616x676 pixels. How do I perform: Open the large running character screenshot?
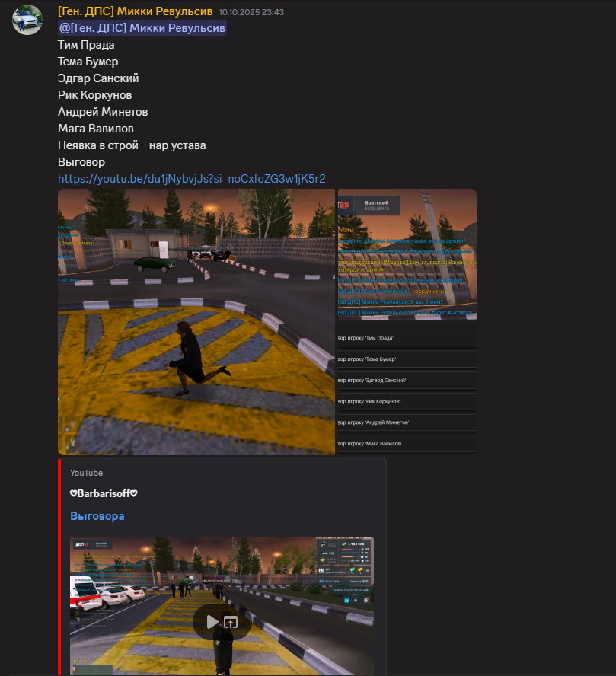[196, 322]
